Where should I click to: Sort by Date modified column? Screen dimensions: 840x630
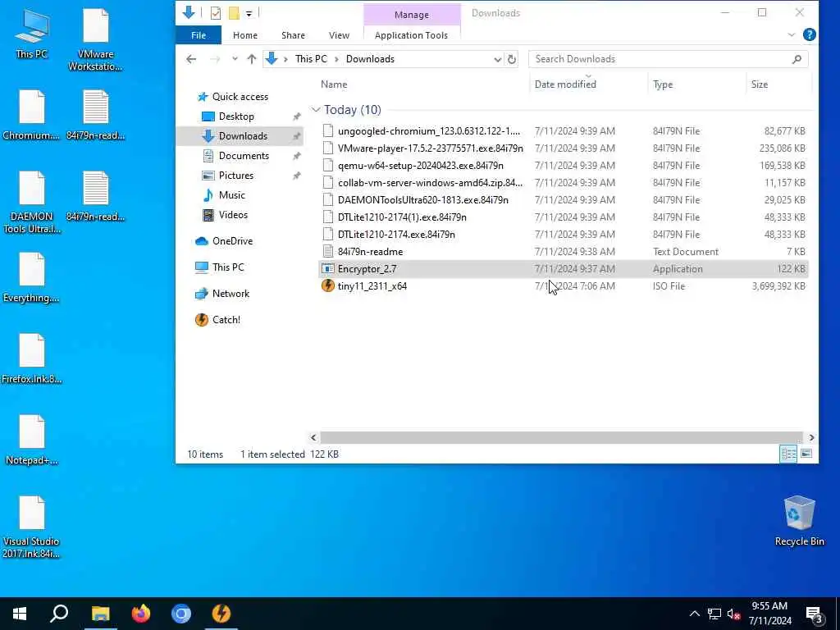coord(565,84)
